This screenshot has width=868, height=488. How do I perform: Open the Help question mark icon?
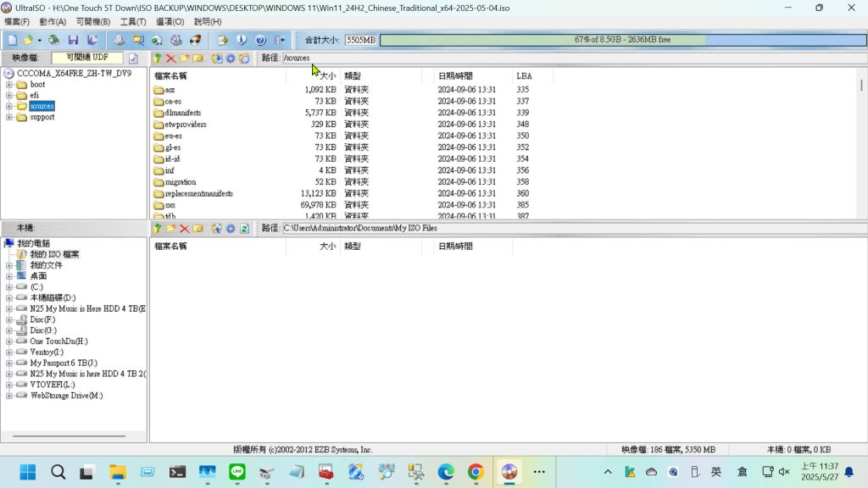260,40
